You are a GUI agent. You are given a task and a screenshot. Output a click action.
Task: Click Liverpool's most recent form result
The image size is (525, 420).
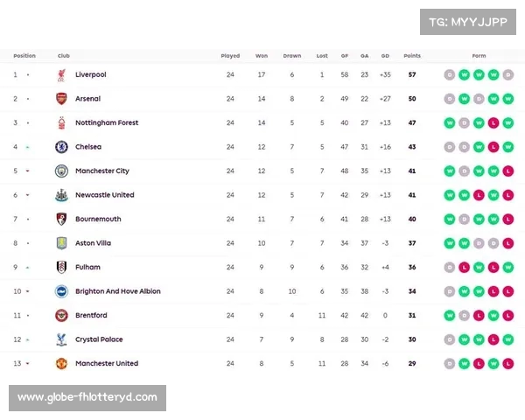coord(507,74)
